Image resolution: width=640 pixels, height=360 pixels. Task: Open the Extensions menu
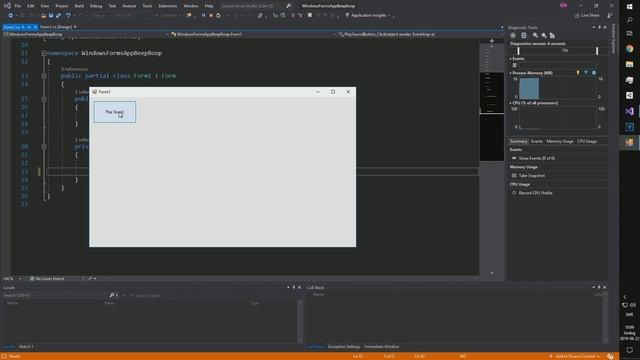168,6
